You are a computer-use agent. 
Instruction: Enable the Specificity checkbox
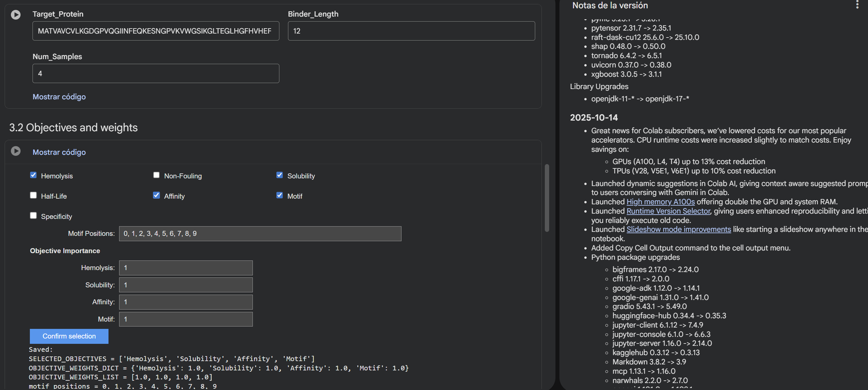tap(33, 216)
